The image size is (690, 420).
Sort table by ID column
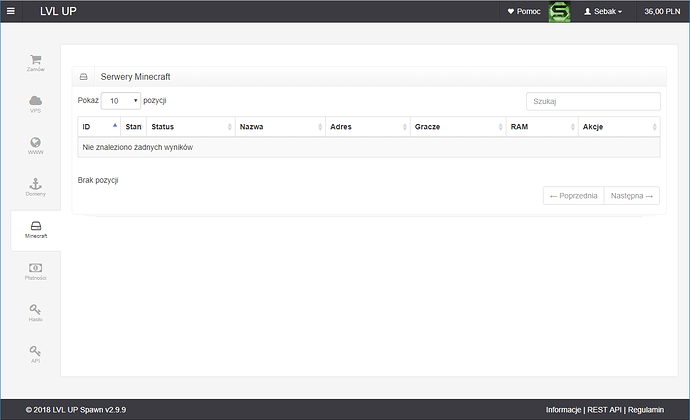click(x=99, y=127)
